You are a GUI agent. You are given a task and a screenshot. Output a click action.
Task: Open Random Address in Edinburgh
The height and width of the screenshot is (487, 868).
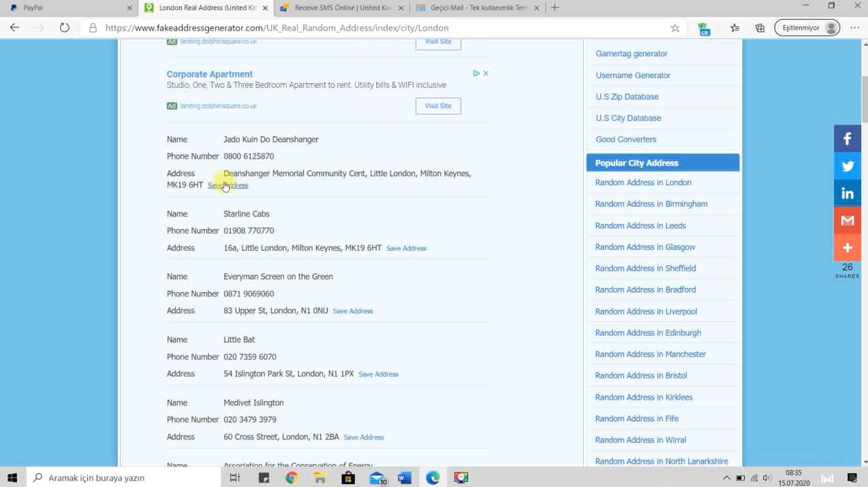[648, 333]
